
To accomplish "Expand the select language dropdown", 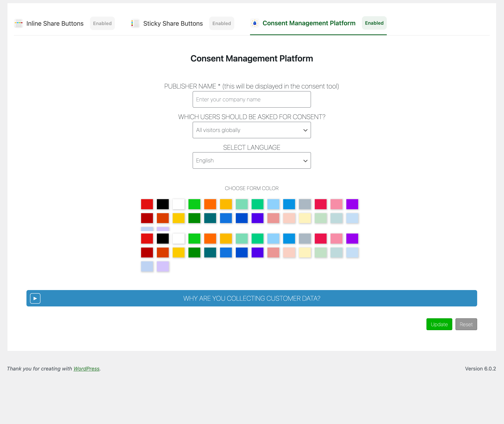I will (x=252, y=160).
